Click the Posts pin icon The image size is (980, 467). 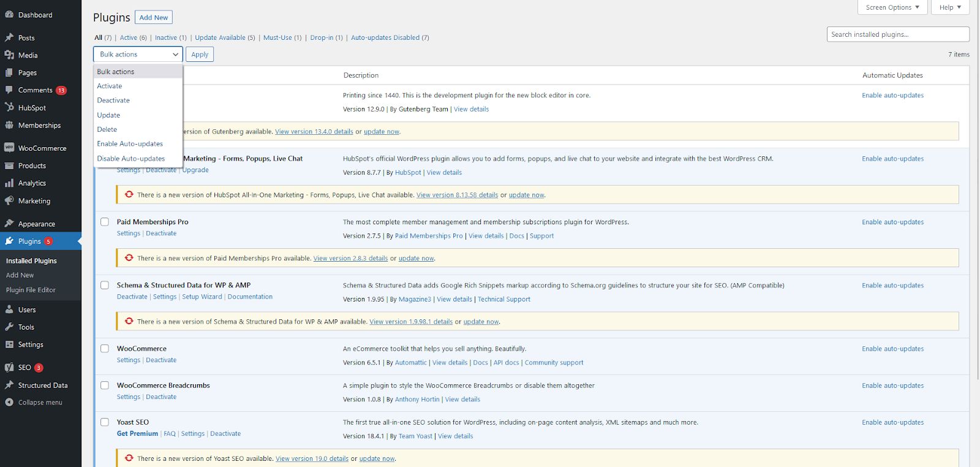tap(9, 37)
